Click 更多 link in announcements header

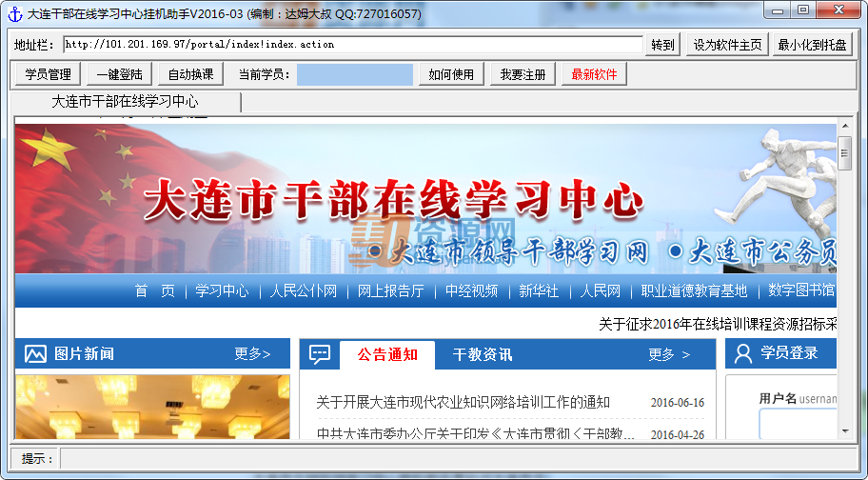(x=669, y=355)
